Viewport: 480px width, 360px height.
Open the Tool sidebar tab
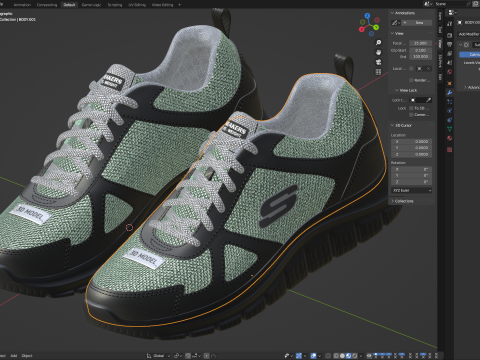440,30
